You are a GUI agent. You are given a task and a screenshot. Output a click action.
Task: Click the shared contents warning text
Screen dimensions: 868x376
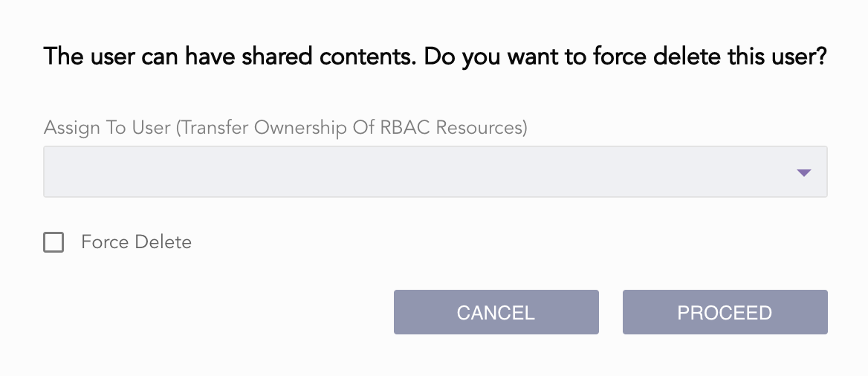point(230,57)
